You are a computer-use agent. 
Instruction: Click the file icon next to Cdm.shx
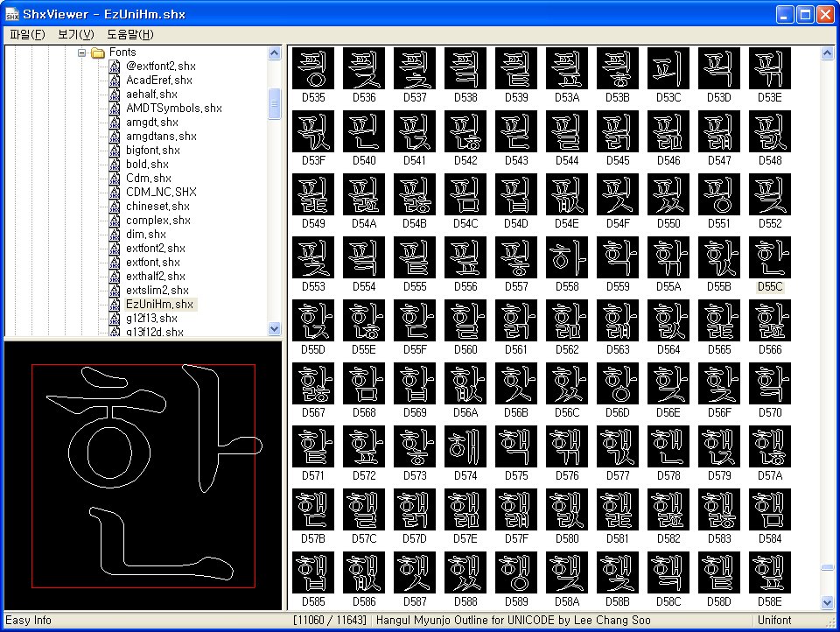[x=115, y=179]
